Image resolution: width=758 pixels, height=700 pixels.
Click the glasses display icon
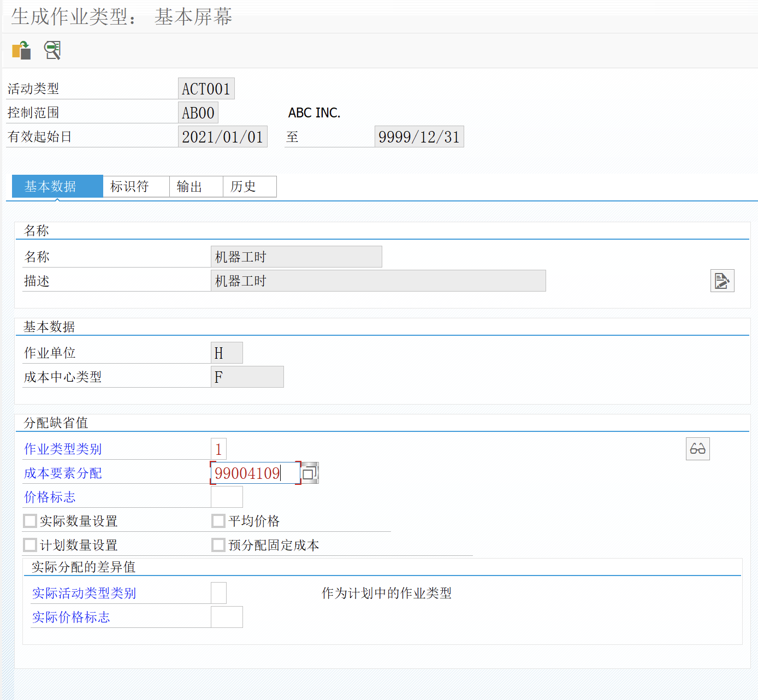pos(697,449)
